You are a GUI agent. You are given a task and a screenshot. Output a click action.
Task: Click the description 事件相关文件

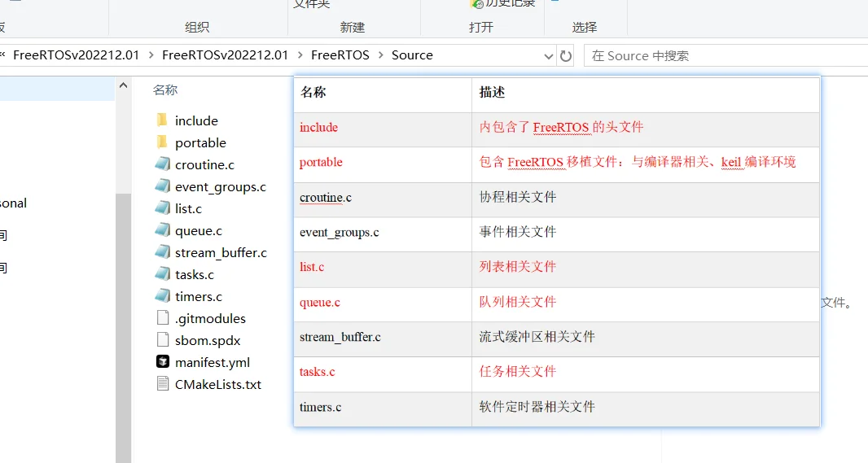[x=518, y=232]
